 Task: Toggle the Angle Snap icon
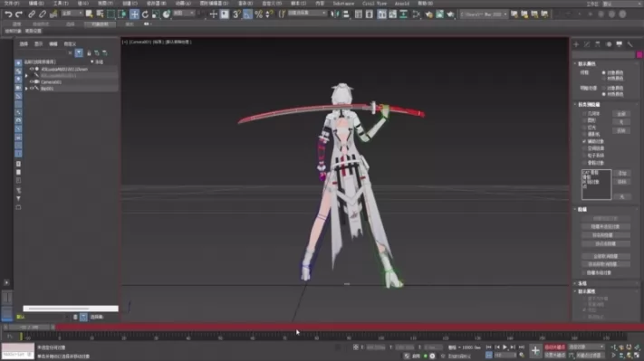pos(247,14)
